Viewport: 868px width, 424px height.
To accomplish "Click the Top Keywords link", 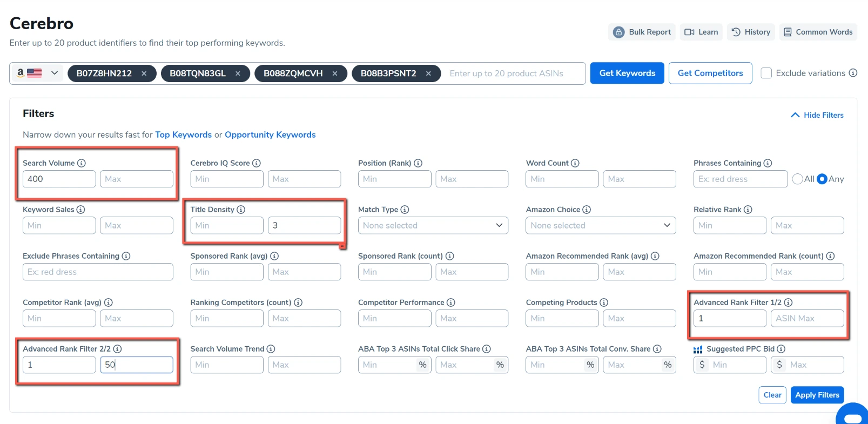I will (183, 134).
